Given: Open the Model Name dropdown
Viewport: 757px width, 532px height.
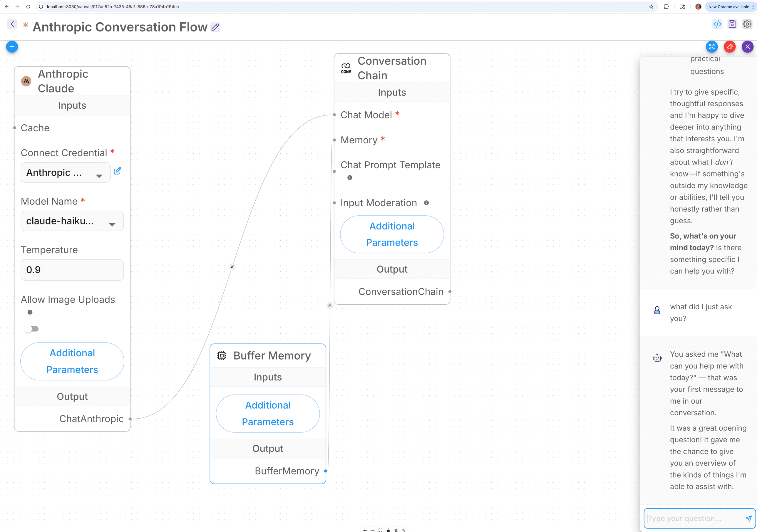Looking at the screenshot, I should pyautogui.click(x=72, y=221).
